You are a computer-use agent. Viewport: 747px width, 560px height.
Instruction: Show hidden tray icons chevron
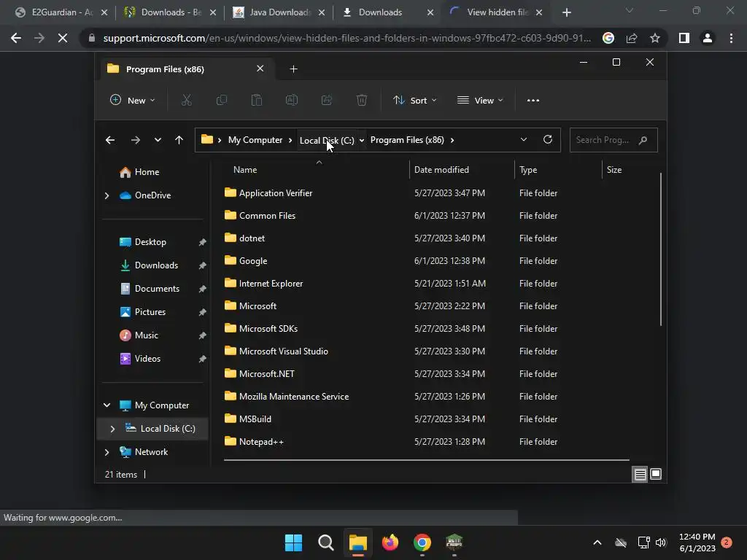[x=597, y=542]
